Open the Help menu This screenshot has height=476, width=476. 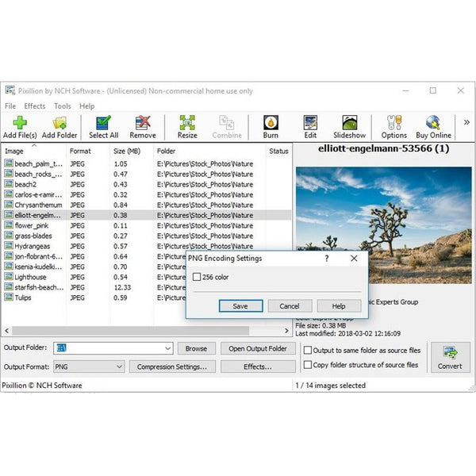coord(86,106)
